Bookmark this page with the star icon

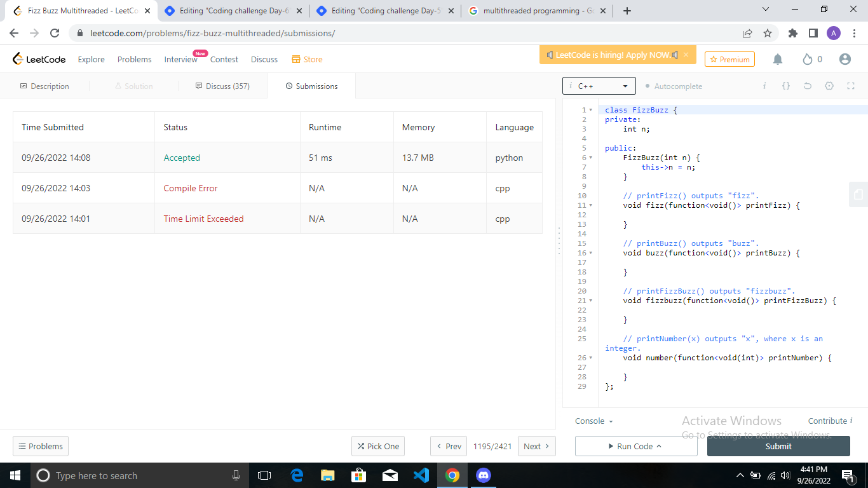[x=768, y=33]
